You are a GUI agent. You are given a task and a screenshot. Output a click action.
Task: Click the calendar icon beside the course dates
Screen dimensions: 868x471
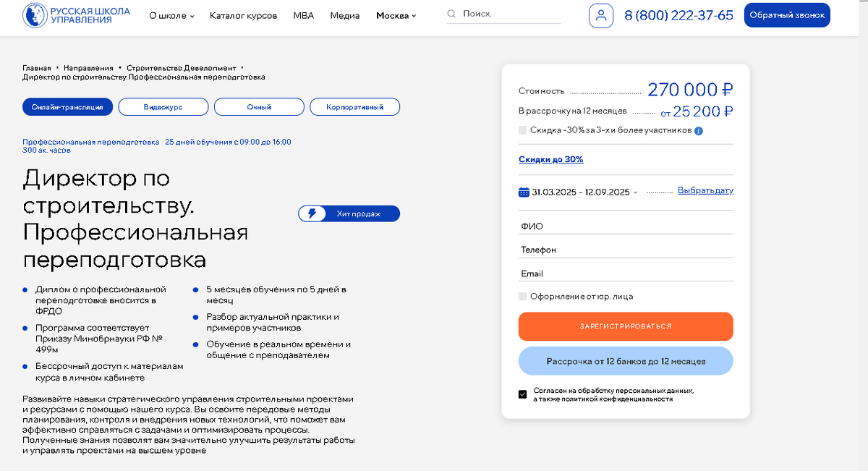(x=523, y=191)
